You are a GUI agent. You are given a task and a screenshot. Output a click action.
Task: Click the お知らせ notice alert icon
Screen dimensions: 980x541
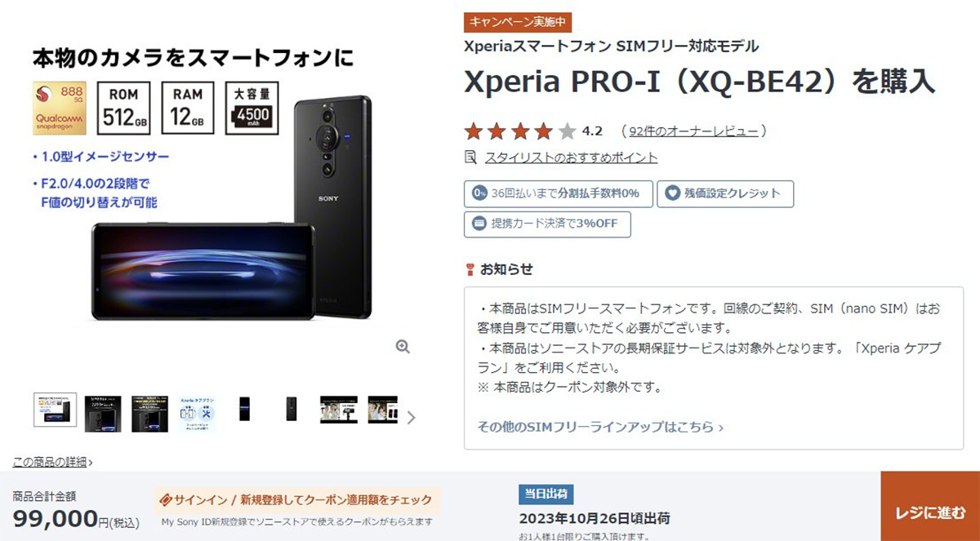[470, 269]
